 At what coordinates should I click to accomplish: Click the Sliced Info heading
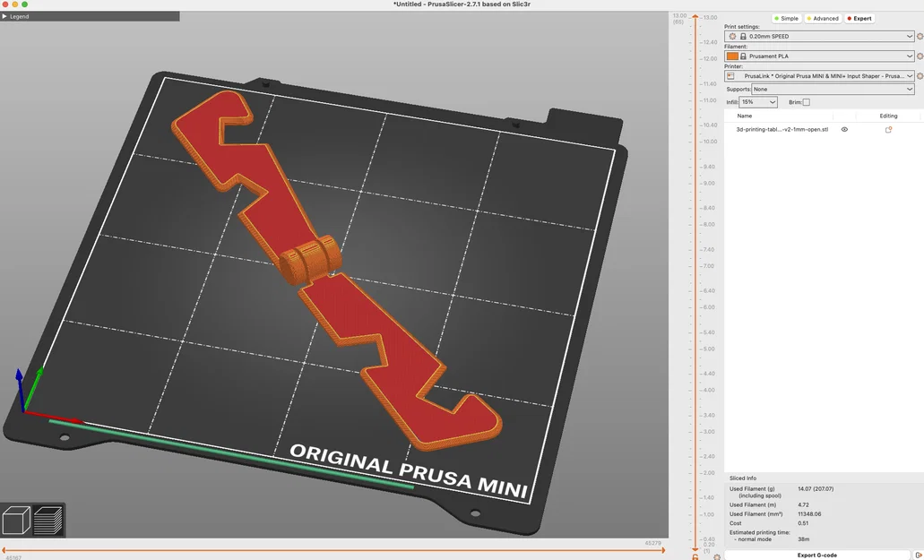click(742, 478)
